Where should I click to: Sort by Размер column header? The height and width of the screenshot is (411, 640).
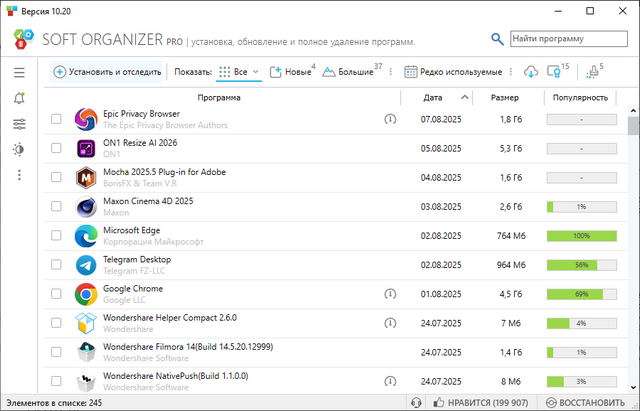(504, 98)
